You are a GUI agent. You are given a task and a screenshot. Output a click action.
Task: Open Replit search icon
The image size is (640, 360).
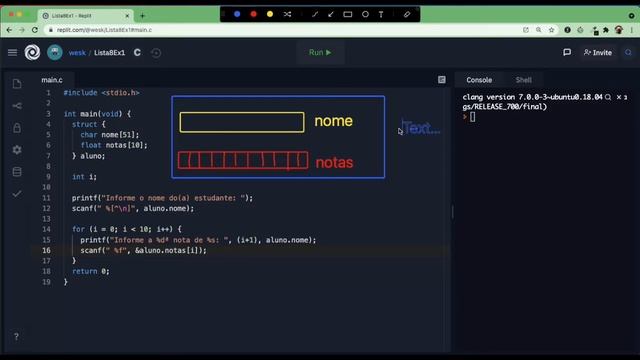(x=628, y=52)
